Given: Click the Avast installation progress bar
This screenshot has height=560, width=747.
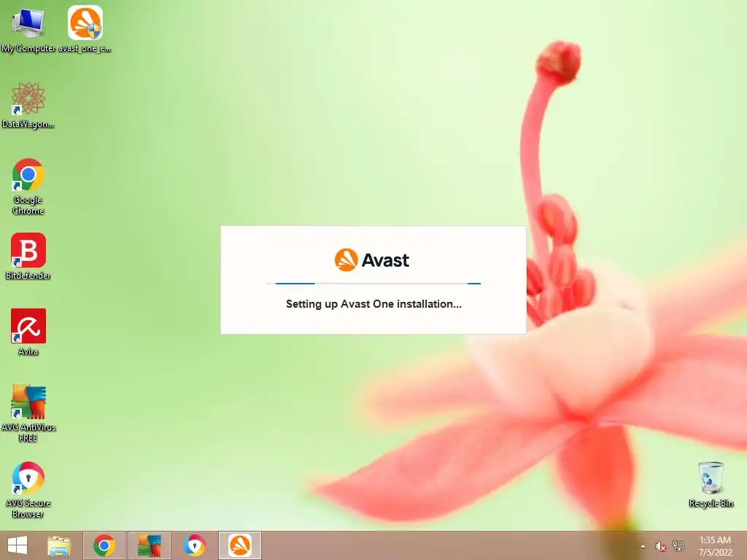Looking at the screenshot, I should click(373, 284).
